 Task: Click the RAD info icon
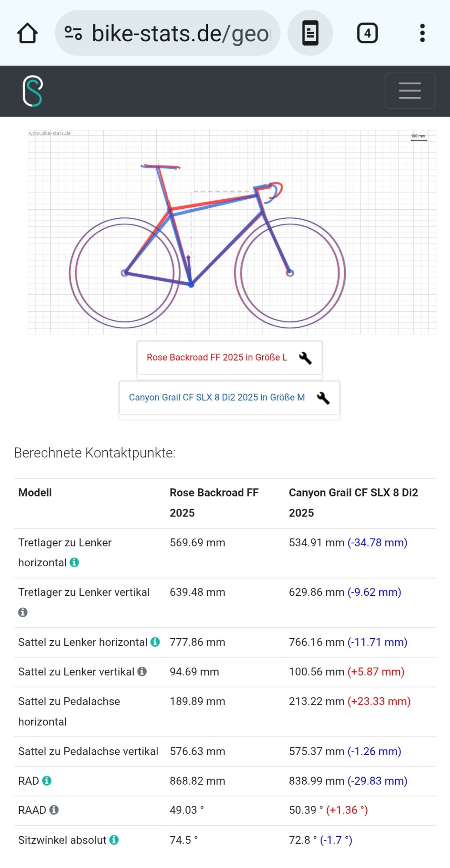tap(47, 781)
